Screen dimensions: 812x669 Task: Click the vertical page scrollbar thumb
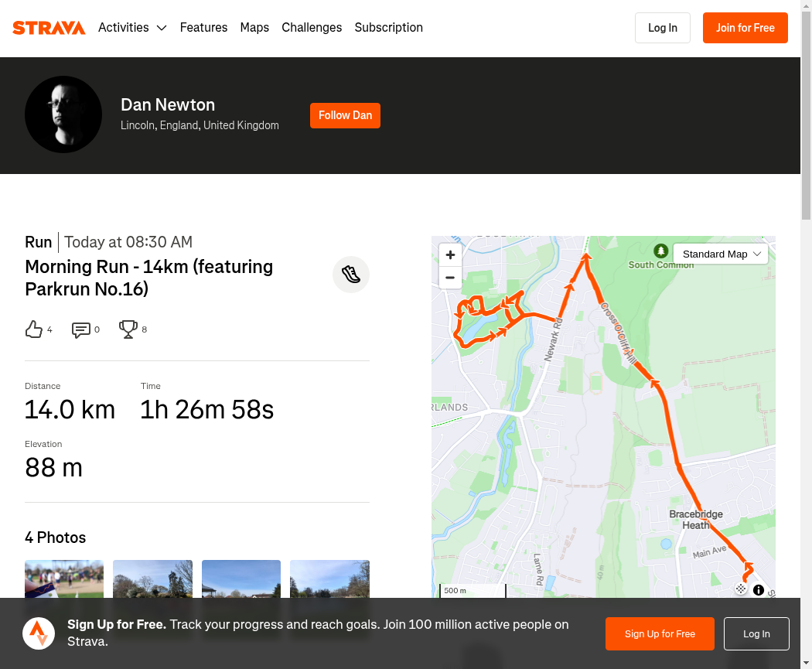pyautogui.click(x=807, y=115)
